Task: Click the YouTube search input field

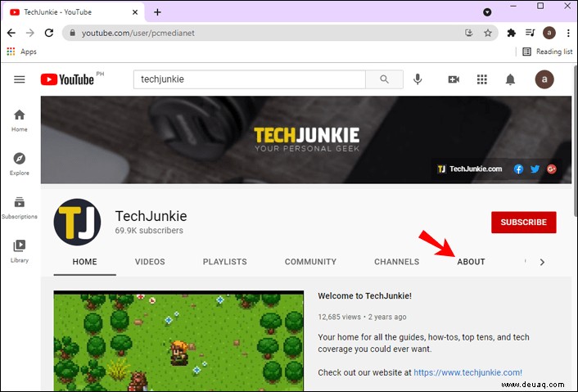Action: click(x=250, y=79)
